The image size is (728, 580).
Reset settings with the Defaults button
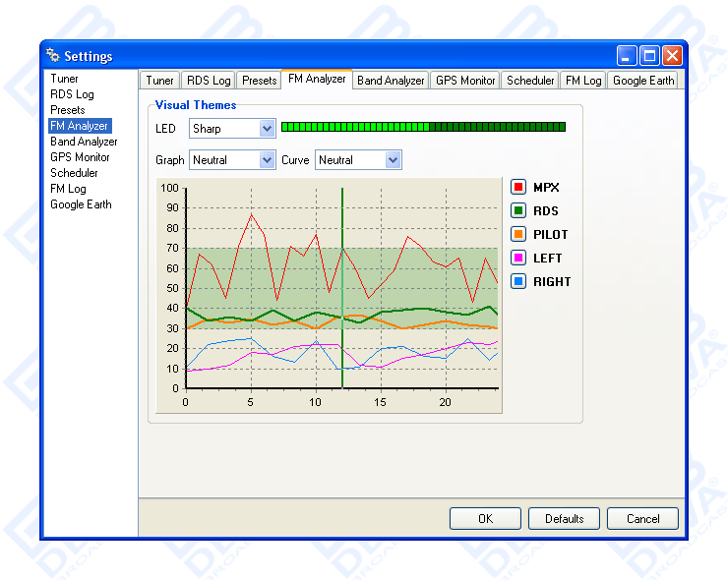[x=564, y=518]
